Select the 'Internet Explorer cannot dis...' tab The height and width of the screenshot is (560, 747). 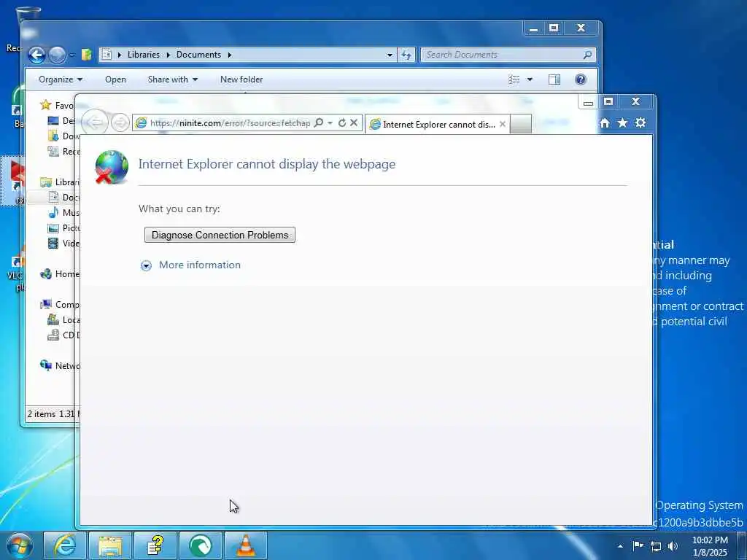(438, 124)
